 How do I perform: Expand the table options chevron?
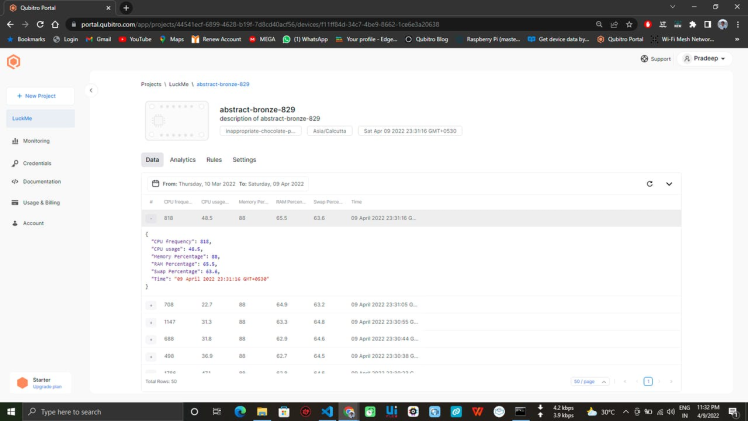pos(669,184)
